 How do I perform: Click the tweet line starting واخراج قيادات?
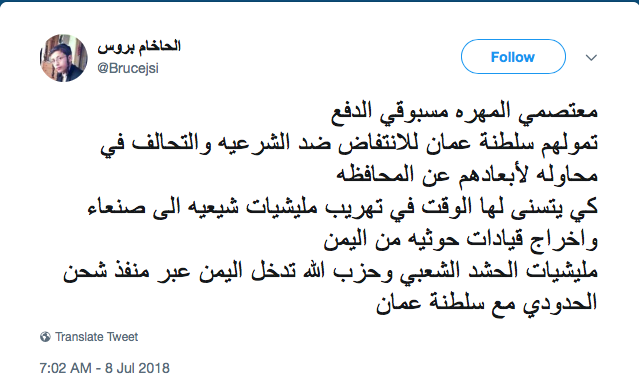(461, 239)
